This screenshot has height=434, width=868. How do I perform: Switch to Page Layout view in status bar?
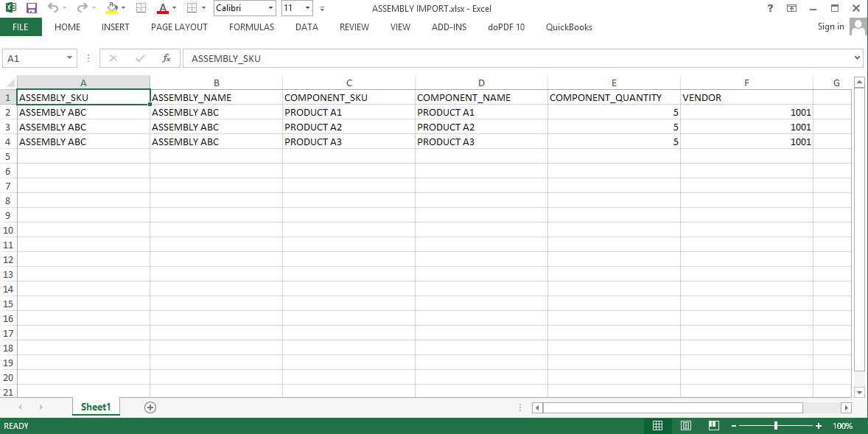(x=686, y=426)
